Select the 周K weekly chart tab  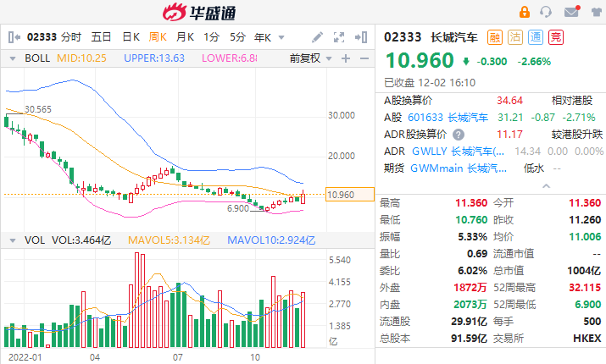tap(158, 37)
